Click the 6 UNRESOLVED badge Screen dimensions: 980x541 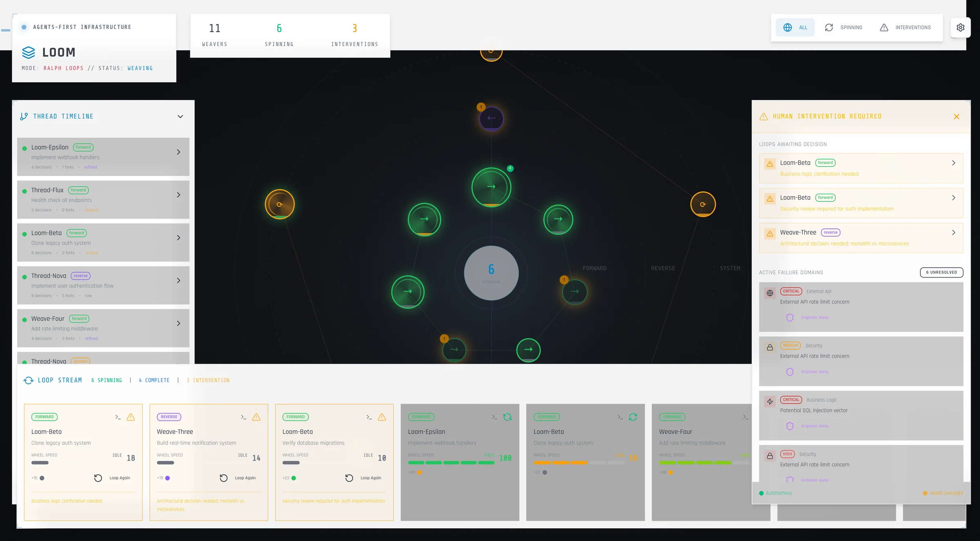coord(941,273)
